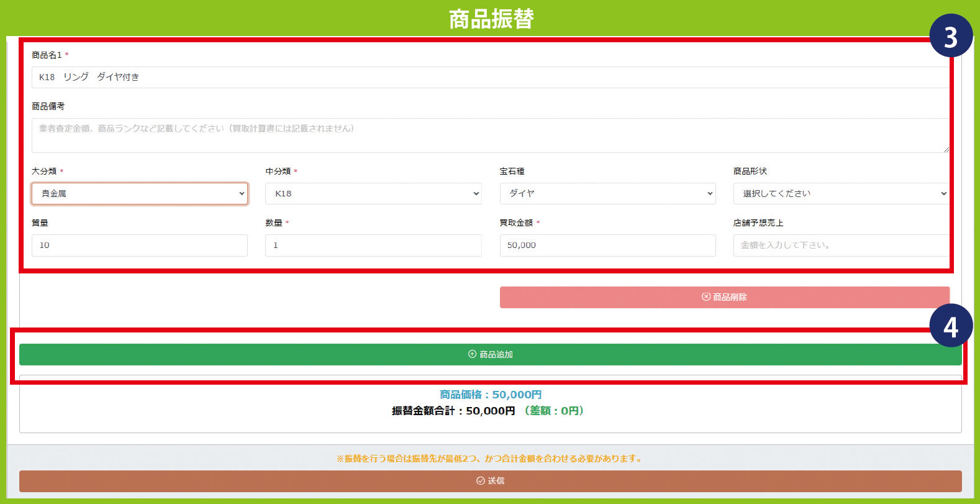This screenshot has height=504, width=980.
Task: Click the circled X icon on 商品削除
Action: pyautogui.click(x=706, y=297)
